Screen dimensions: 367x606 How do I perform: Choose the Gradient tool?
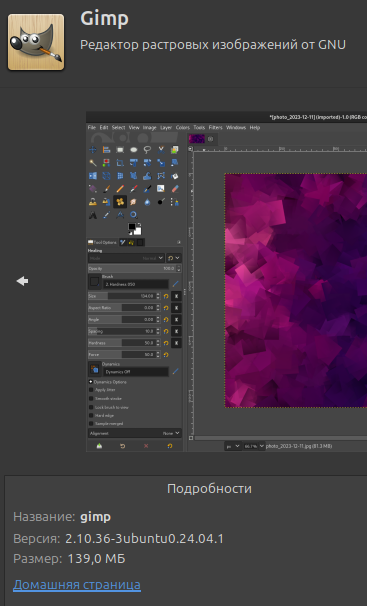[93, 189]
